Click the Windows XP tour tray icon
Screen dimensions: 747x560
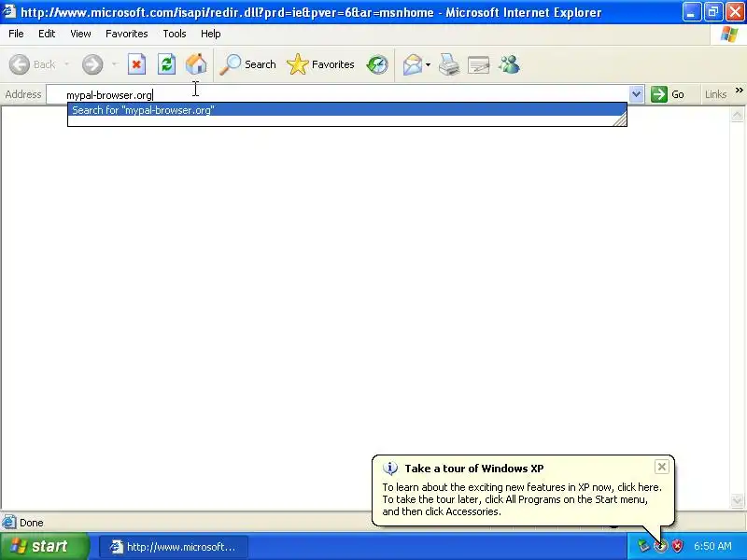click(x=660, y=546)
